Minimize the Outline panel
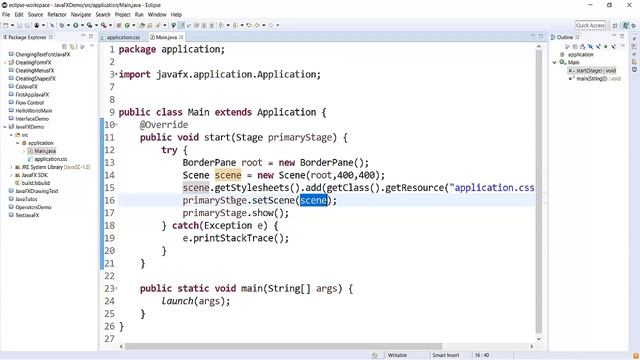The height and width of the screenshot is (360, 640). pos(614,36)
